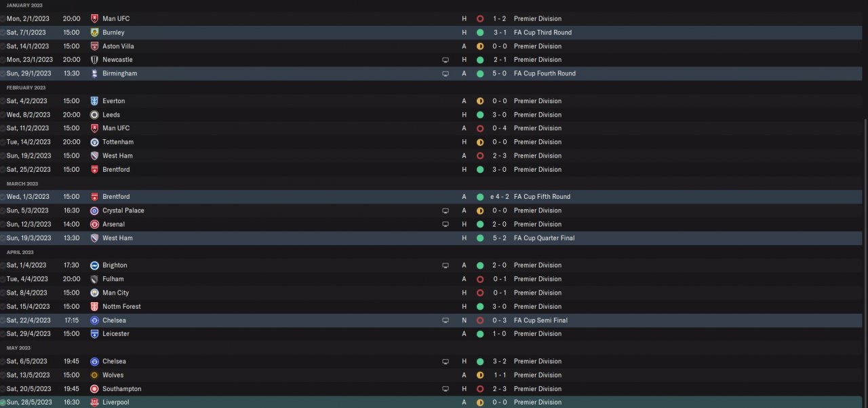Click the green win indicator on Leicester row
Screen dimensions: 868x408
(x=480, y=334)
